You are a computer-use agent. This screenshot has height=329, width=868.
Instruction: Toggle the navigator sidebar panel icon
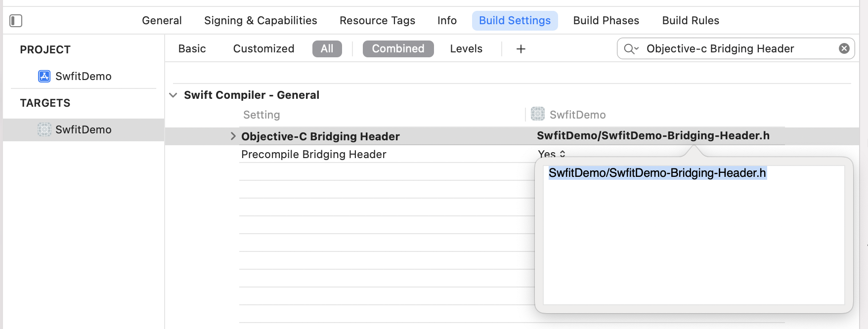point(16,21)
